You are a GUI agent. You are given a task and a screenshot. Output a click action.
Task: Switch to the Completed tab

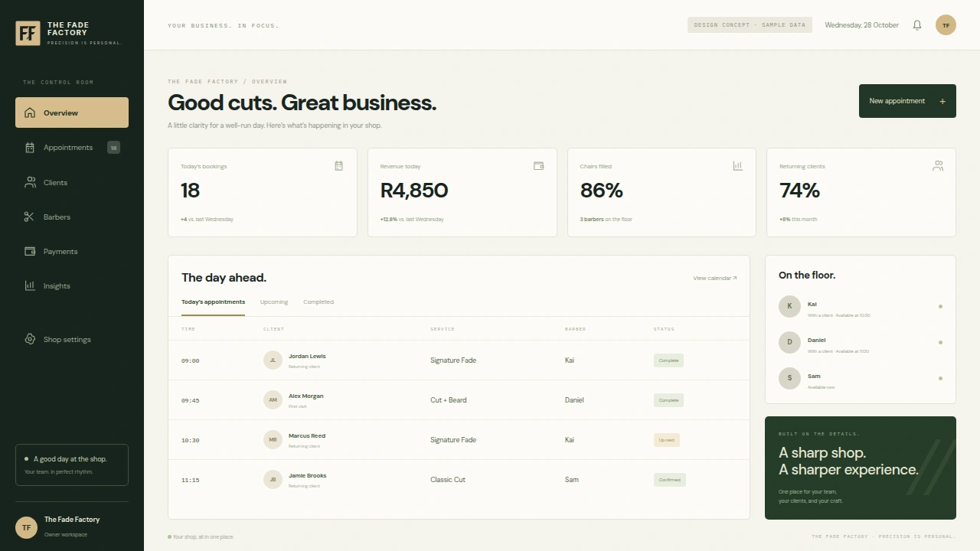tap(318, 302)
